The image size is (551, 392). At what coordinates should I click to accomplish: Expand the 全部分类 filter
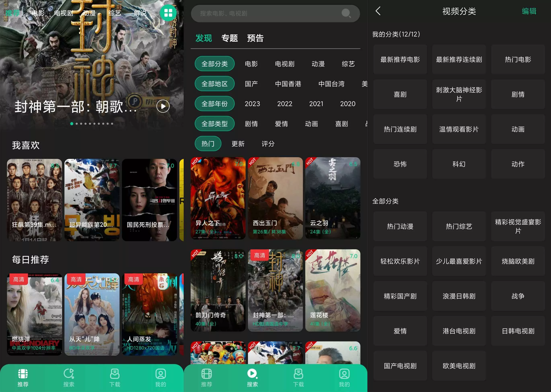point(214,64)
